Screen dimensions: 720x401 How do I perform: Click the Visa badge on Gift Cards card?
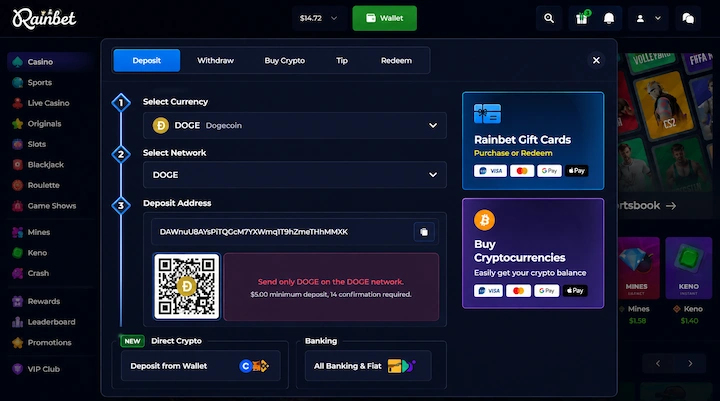pyautogui.click(x=490, y=171)
